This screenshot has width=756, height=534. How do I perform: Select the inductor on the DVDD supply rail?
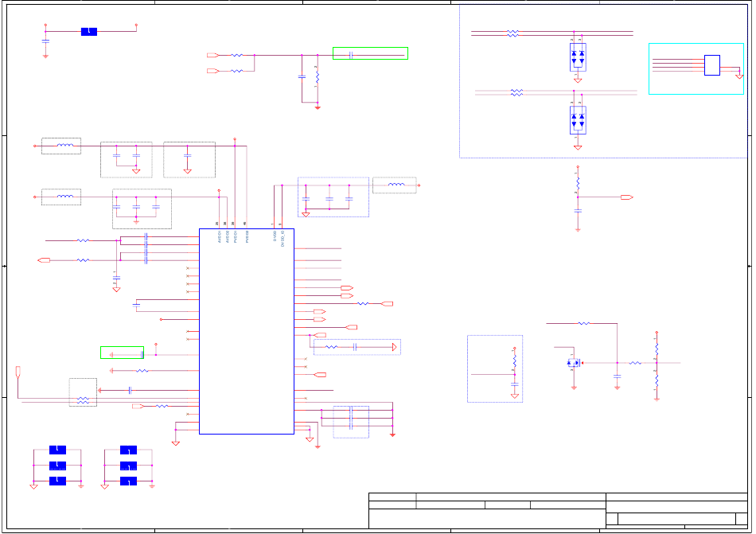396,185
